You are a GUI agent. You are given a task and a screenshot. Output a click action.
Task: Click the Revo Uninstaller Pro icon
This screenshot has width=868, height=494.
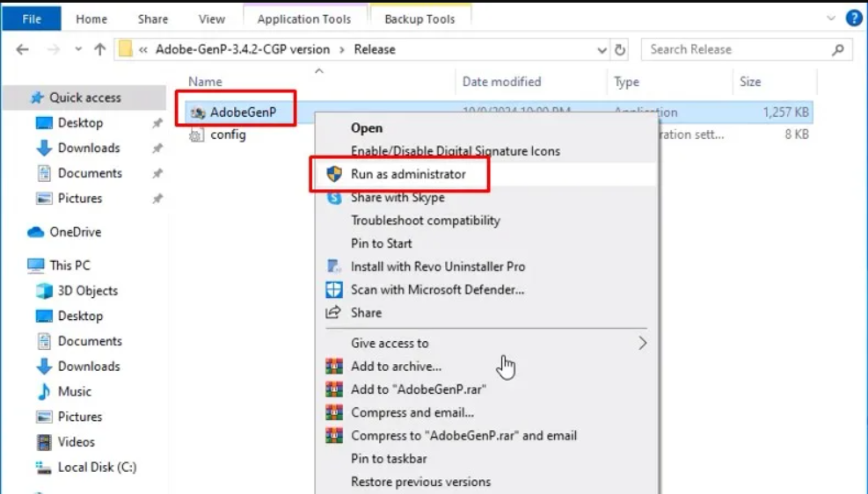[x=334, y=266]
